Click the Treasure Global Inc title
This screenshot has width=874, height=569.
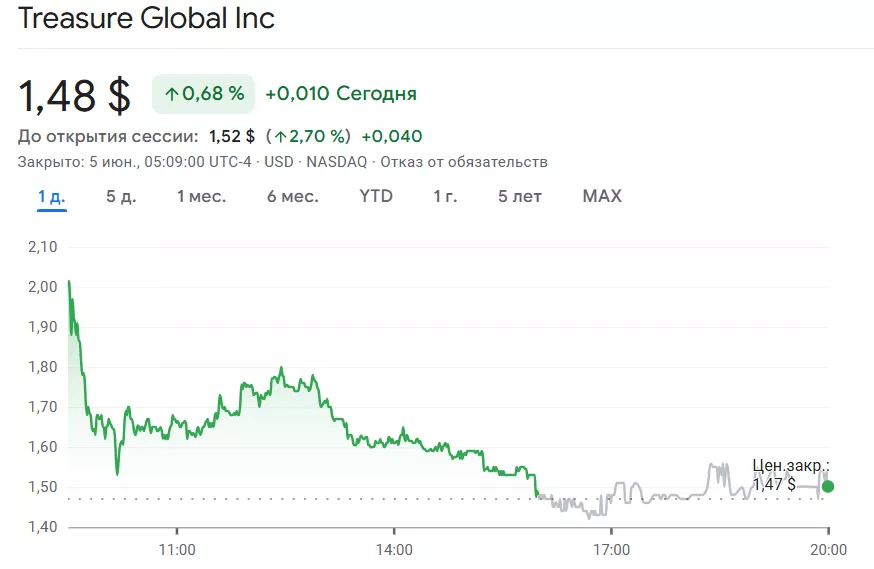coord(146,19)
